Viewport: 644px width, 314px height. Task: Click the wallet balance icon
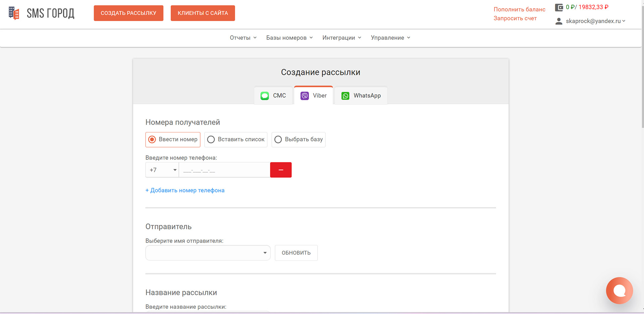(559, 7)
